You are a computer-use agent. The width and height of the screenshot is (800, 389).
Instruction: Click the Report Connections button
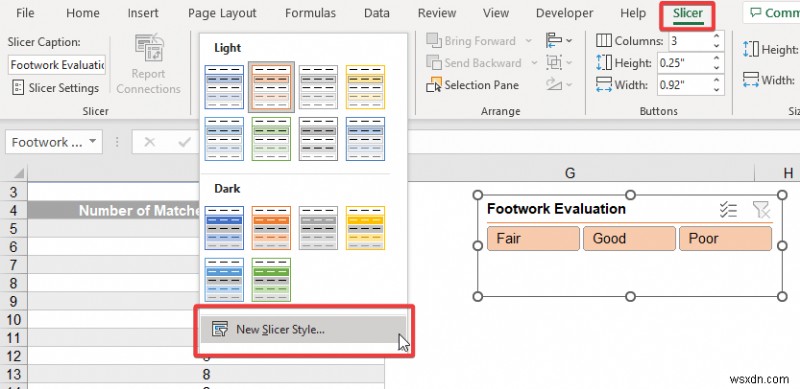tap(148, 64)
